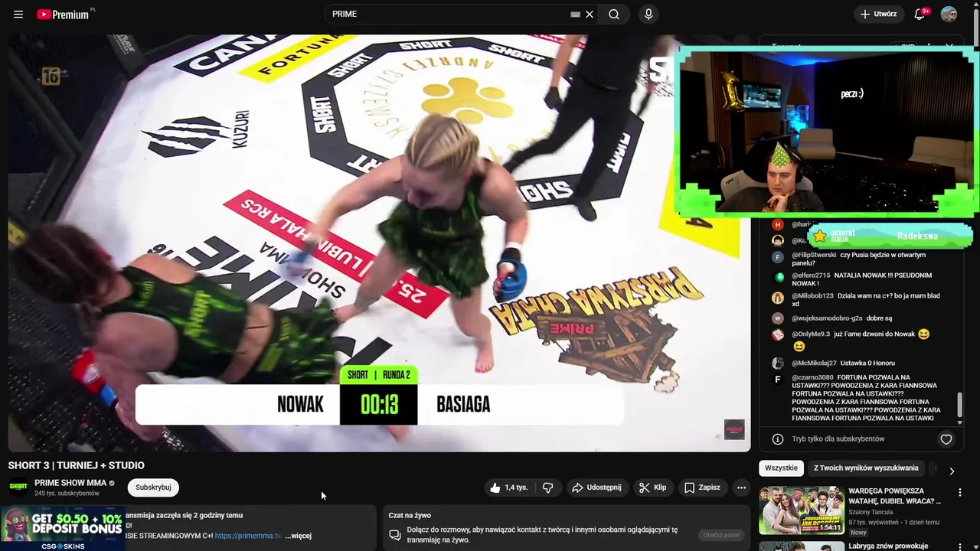This screenshot has height=551, width=980.
Task: Open the hamburger guide menu
Action: pos(18,14)
